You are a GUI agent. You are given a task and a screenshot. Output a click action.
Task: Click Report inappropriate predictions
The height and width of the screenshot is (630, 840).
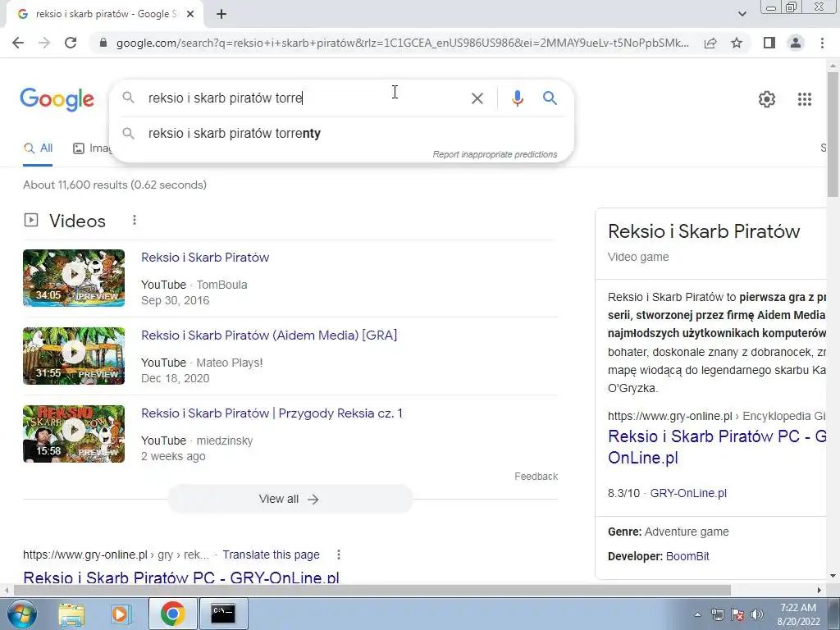click(495, 154)
